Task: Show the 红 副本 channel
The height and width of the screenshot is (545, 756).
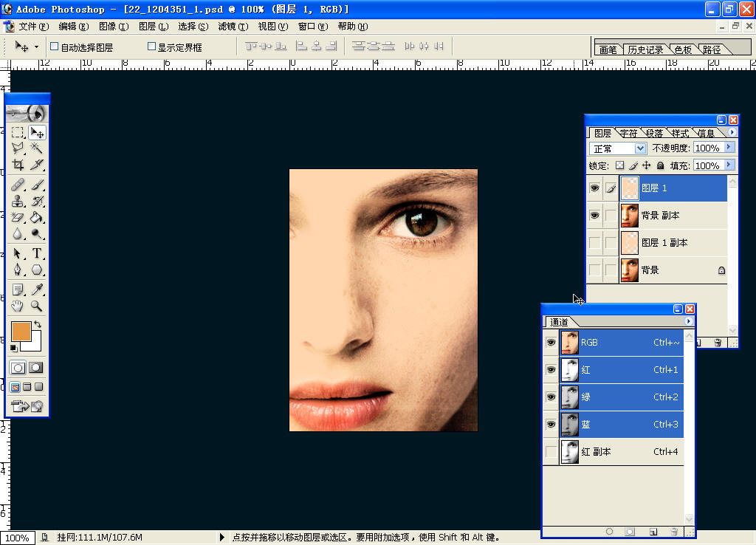Action: coord(551,452)
